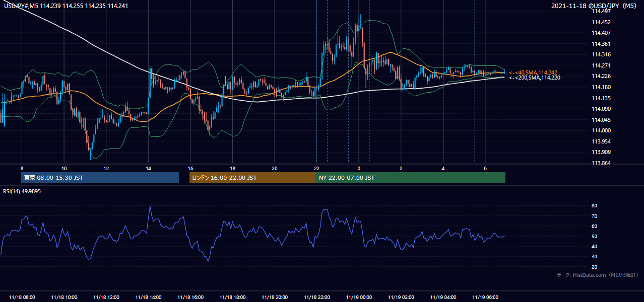This screenshot has height=302, width=644.
Task: Click the 11/18 08:00 date label
Action: [22, 297]
